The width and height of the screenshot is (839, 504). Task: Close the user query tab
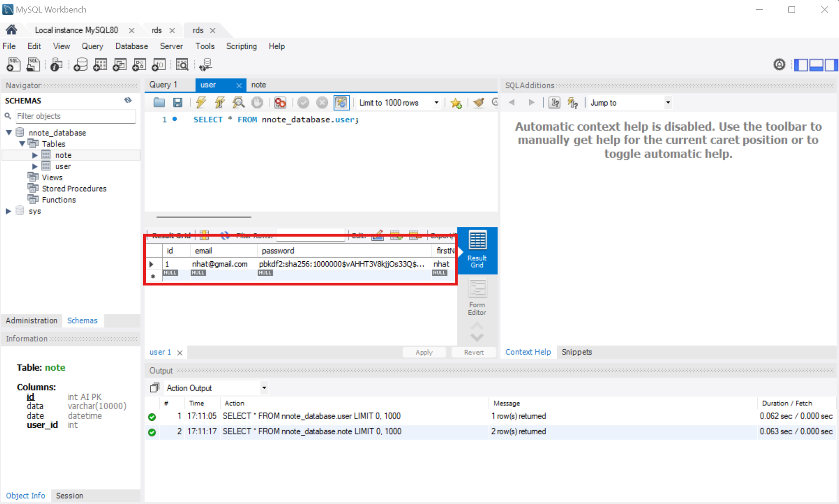coord(239,85)
